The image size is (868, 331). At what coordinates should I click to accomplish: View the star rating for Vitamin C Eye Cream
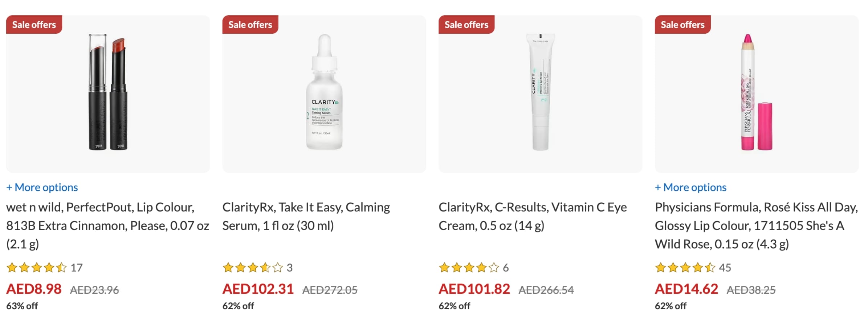tap(469, 268)
